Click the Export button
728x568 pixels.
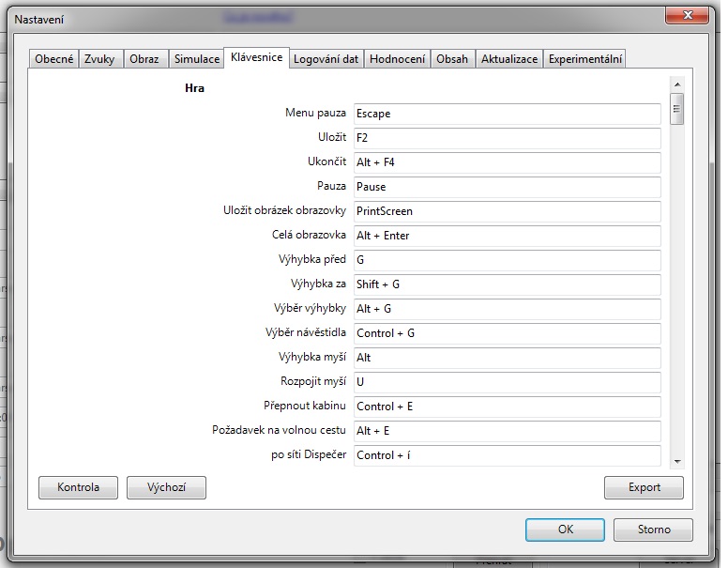pyautogui.click(x=644, y=487)
